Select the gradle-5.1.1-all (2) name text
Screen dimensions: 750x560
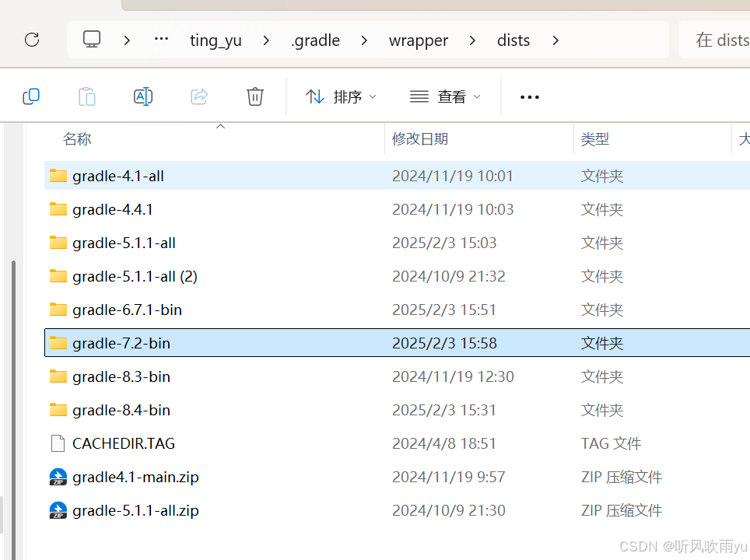[135, 276]
